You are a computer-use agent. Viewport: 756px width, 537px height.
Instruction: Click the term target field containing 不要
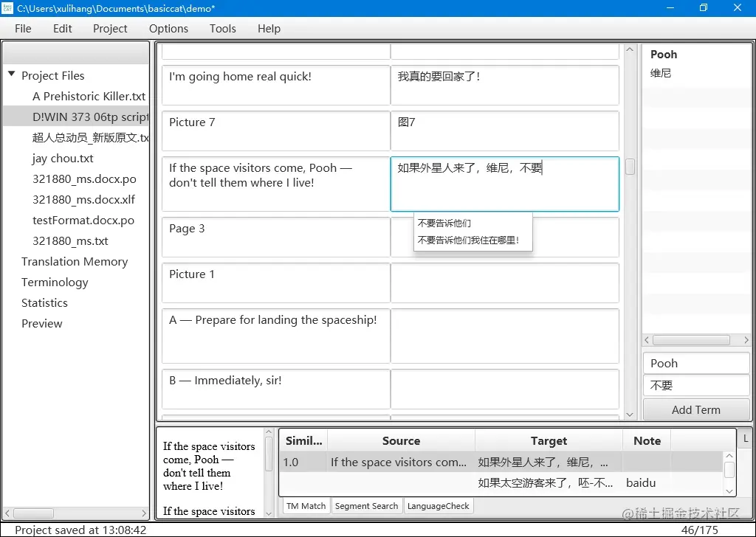click(x=696, y=385)
